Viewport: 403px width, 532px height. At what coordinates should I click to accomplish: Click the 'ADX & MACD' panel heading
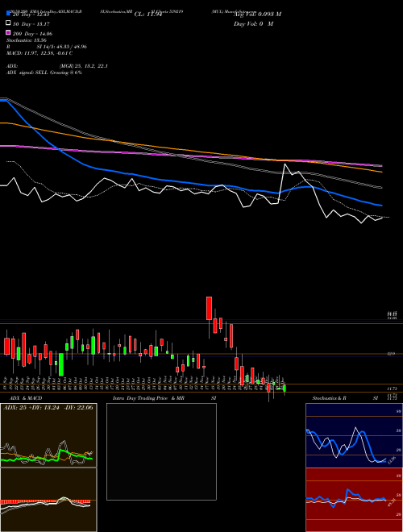pyautogui.click(x=26, y=398)
